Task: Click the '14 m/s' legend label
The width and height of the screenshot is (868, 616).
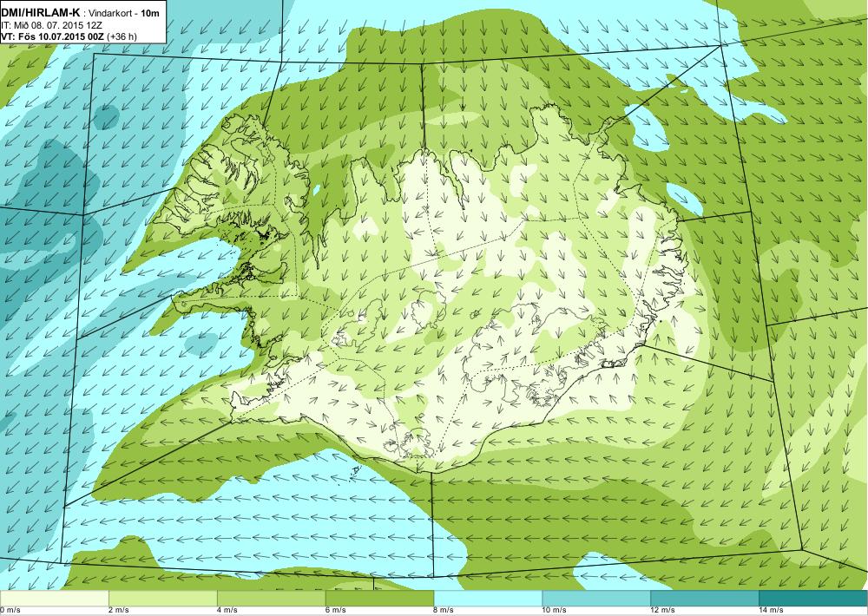Action: coord(772,611)
